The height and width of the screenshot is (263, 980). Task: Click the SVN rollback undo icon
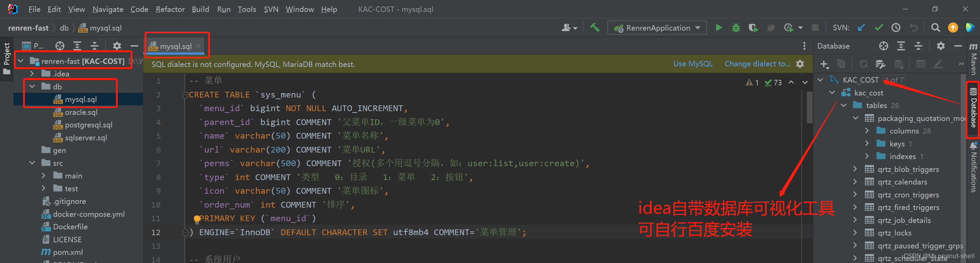pyautogui.click(x=913, y=28)
